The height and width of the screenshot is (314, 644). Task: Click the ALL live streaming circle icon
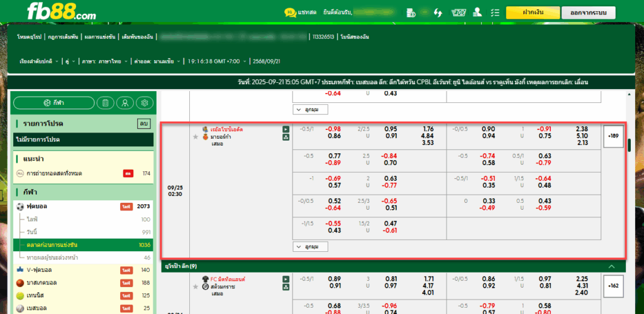(20, 173)
